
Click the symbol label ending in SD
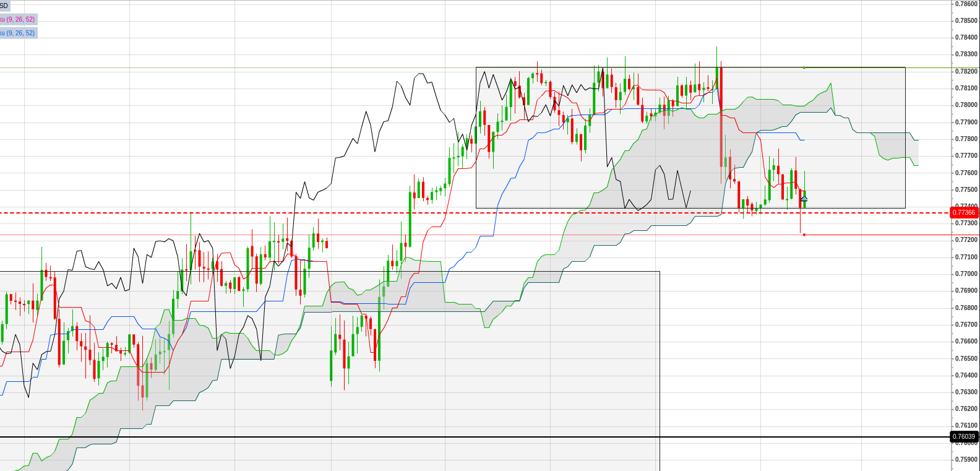[5, 6]
